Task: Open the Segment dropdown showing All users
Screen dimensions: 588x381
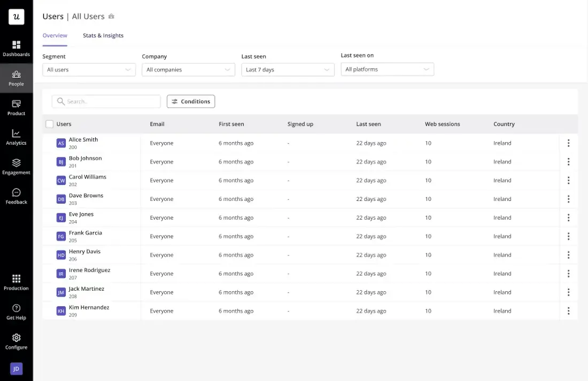Action: [x=89, y=69]
